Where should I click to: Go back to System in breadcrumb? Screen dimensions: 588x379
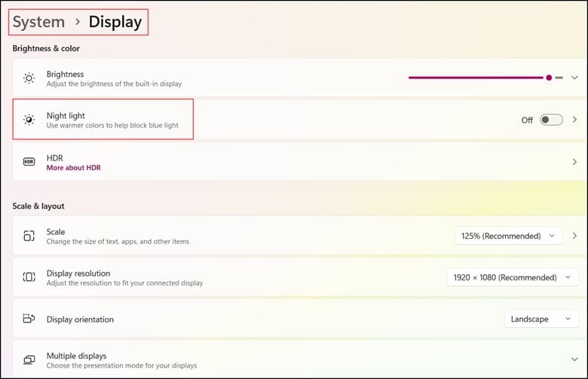(38, 22)
